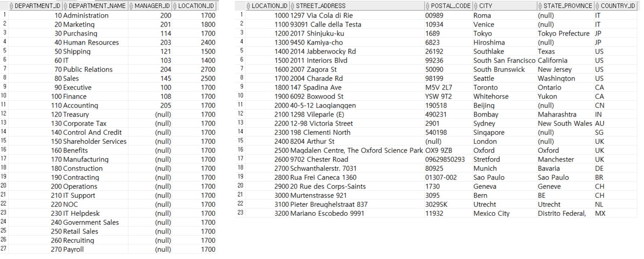Click the sort icon beside MANAGER_ID header
The image size is (644, 259).
tap(131, 6)
